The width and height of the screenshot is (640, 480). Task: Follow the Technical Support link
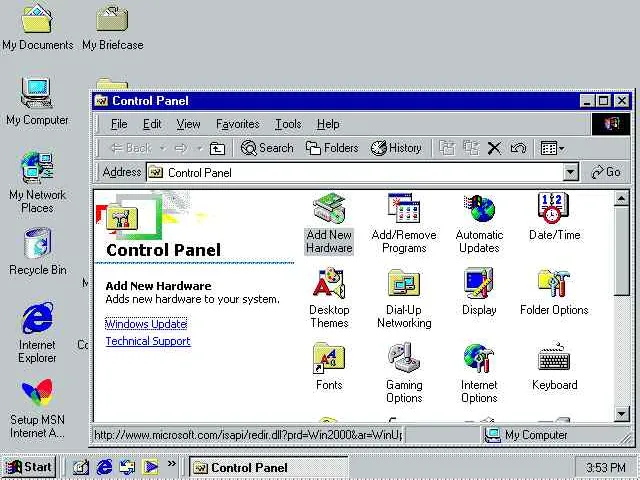pos(148,341)
